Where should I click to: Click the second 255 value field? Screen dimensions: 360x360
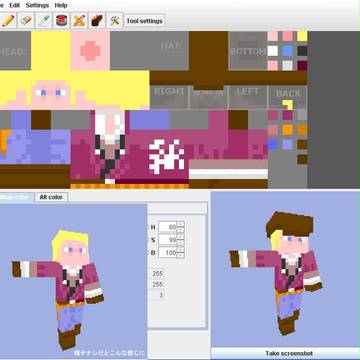(157, 284)
